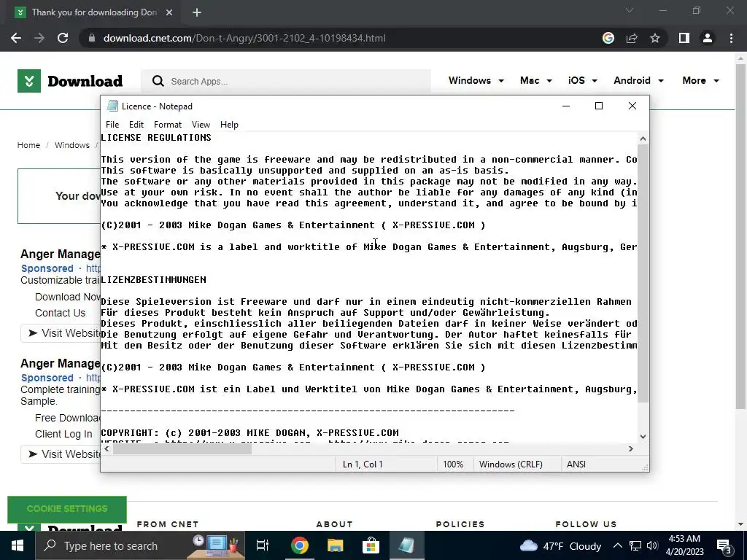Click Notepad vertical scrollbar up arrow

(643, 139)
